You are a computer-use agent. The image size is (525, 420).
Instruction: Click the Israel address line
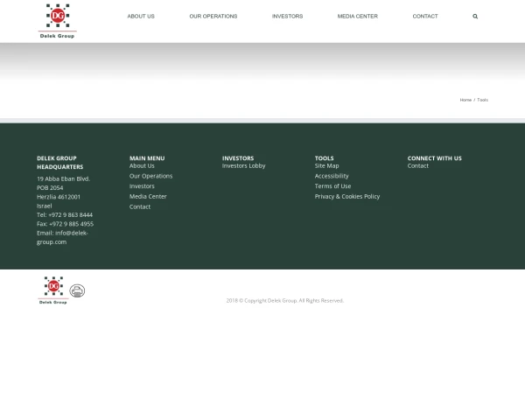[45, 206]
